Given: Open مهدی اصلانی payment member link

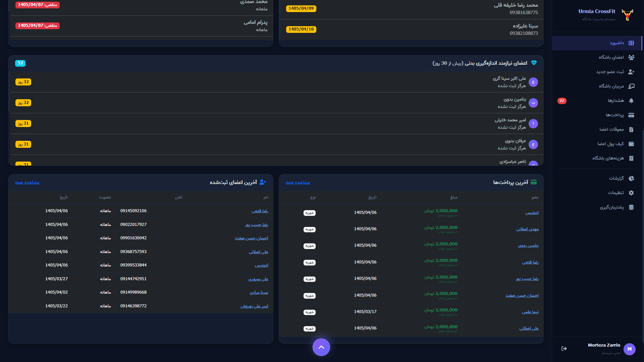Looking at the screenshot, I should 527,229.
